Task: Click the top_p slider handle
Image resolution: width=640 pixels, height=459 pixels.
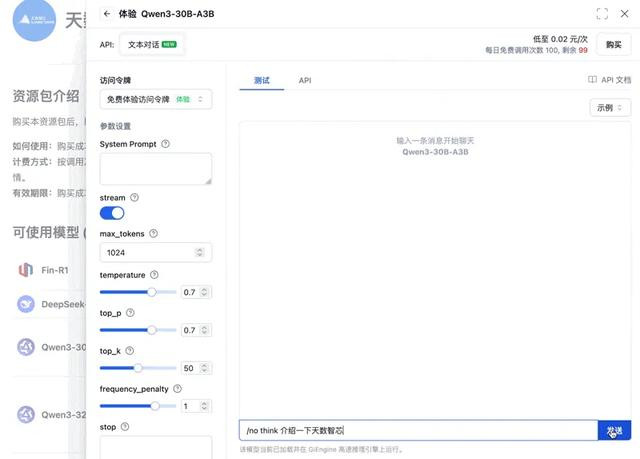Action: 151,330
